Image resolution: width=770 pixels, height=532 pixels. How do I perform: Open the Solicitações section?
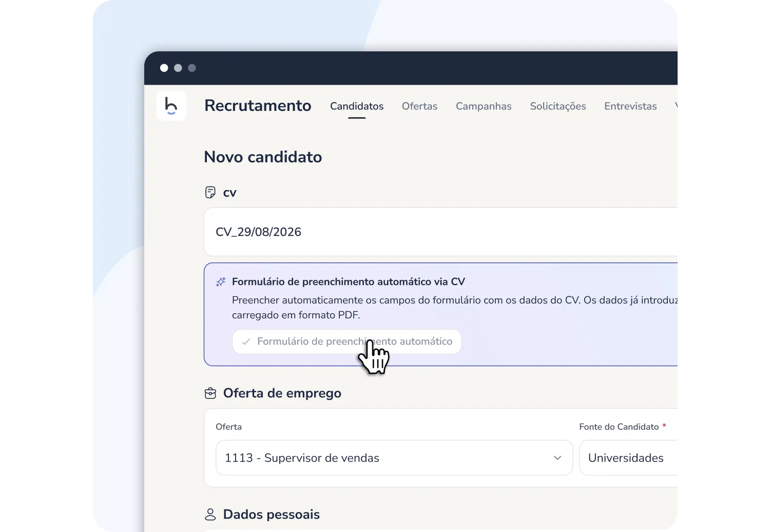click(x=558, y=106)
